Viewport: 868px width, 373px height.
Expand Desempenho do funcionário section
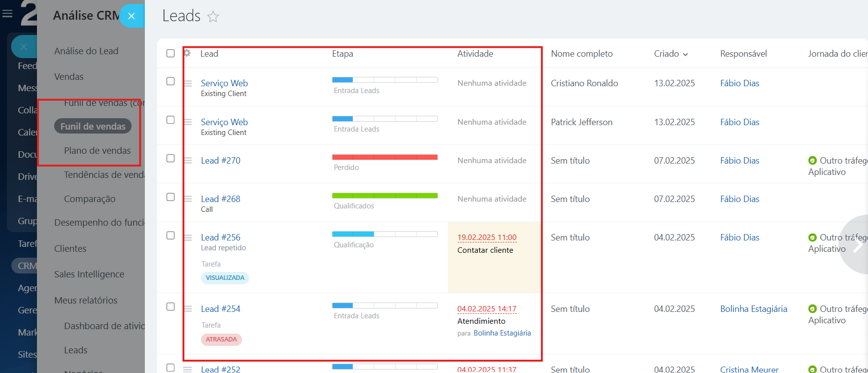(99, 223)
